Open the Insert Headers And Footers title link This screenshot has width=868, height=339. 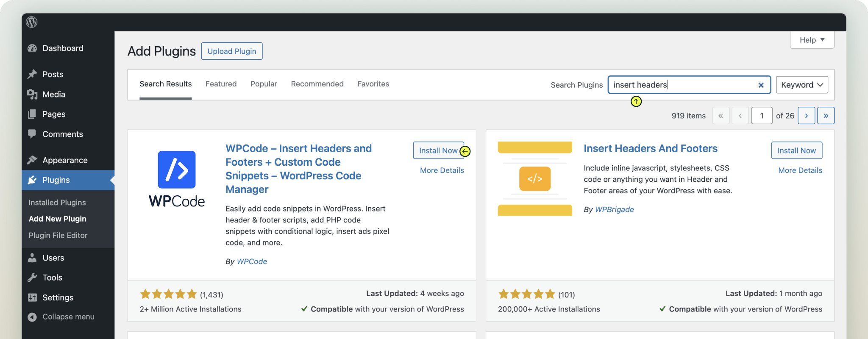pyautogui.click(x=651, y=148)
